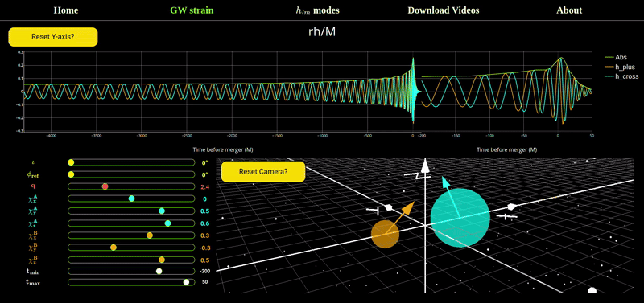Image resolution: width=644 pixels, height=303 pixels.
Task: Toggle the h_plus trace in the legend
Action: coord(619,68)
